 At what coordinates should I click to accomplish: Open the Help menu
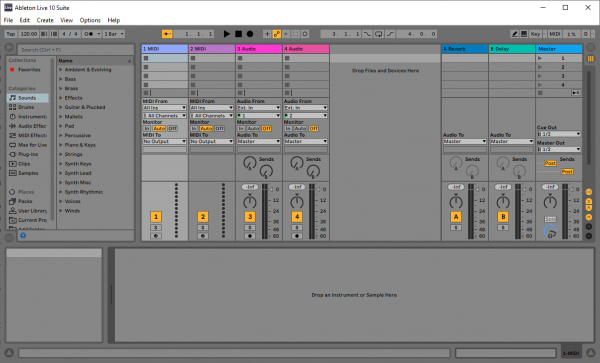pyautogui.click(x=114, y=20)
